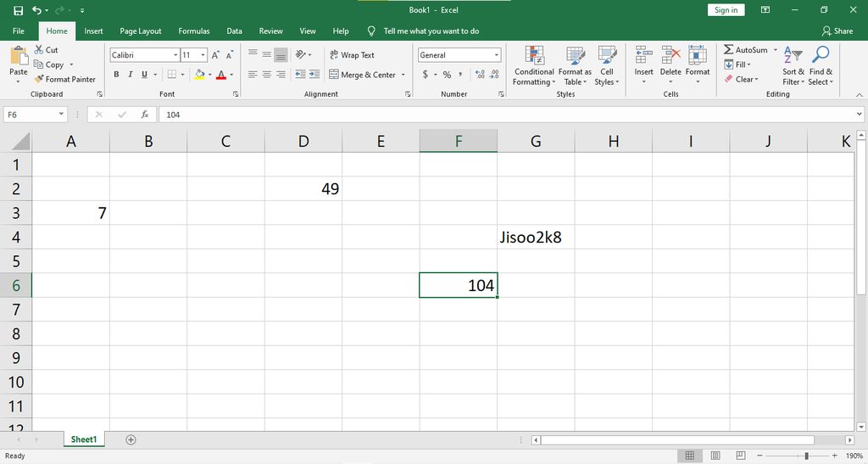Activate the Format Painter brush

(64, 79)
